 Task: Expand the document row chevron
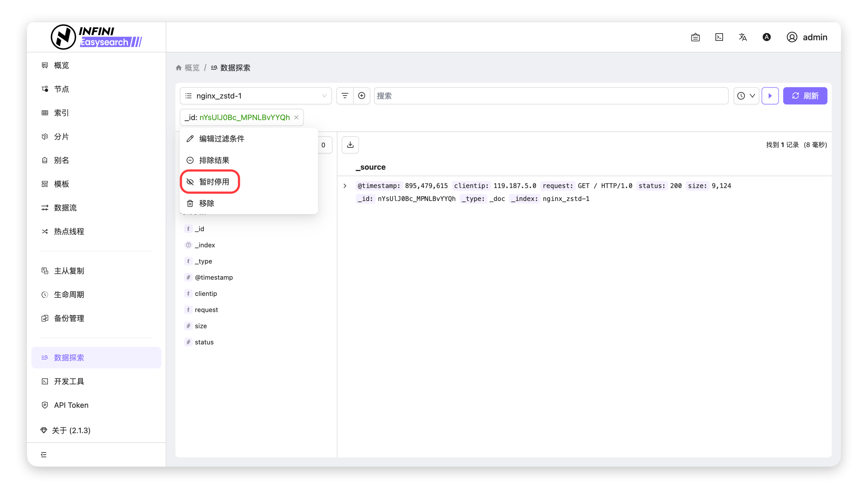345,186
